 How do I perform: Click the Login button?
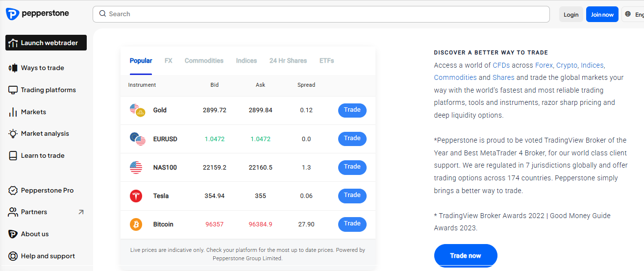point(571,14)
